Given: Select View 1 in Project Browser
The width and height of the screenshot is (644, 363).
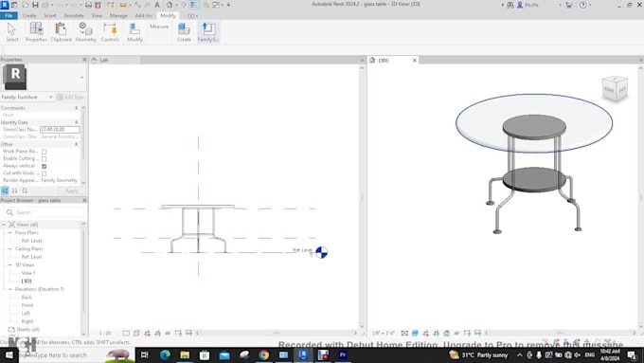Looking at the screenshot, I should click(x=28, y=273).
